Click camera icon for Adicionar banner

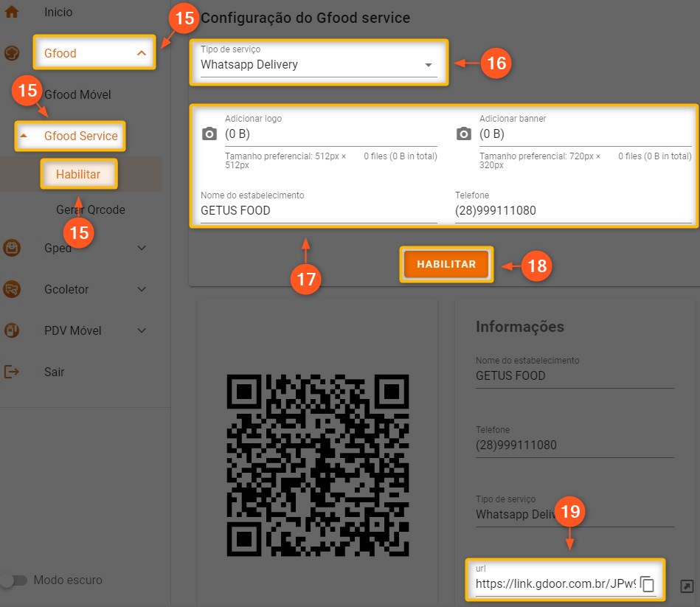click(463, 133)
